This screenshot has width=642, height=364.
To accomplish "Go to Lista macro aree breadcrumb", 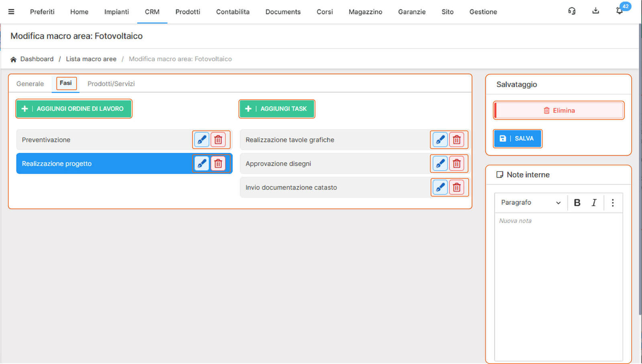I will [91, 59].
